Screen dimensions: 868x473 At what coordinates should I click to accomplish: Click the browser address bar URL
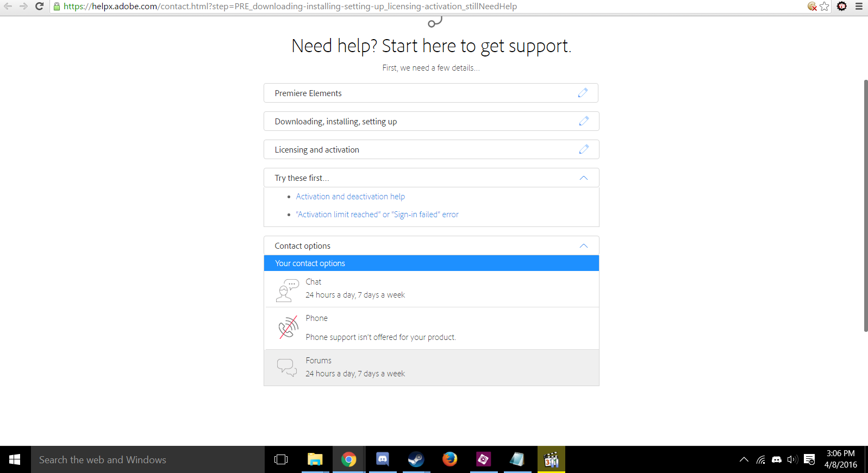pos(290,7)
